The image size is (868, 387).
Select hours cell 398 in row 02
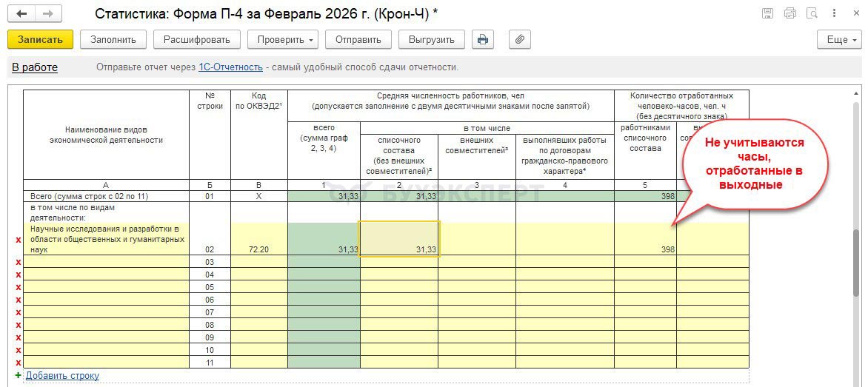[646, 239]
